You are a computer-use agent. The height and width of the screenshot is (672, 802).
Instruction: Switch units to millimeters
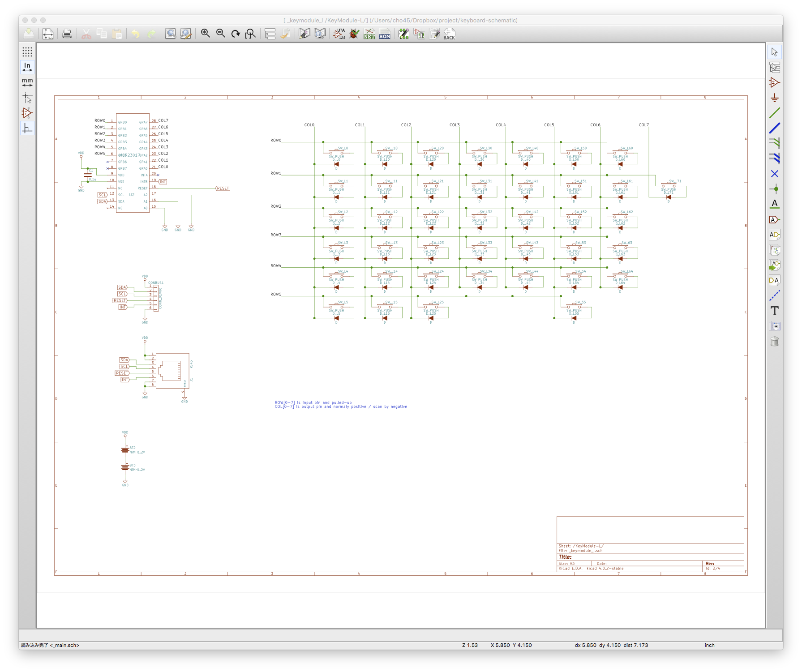click(27, 82)
